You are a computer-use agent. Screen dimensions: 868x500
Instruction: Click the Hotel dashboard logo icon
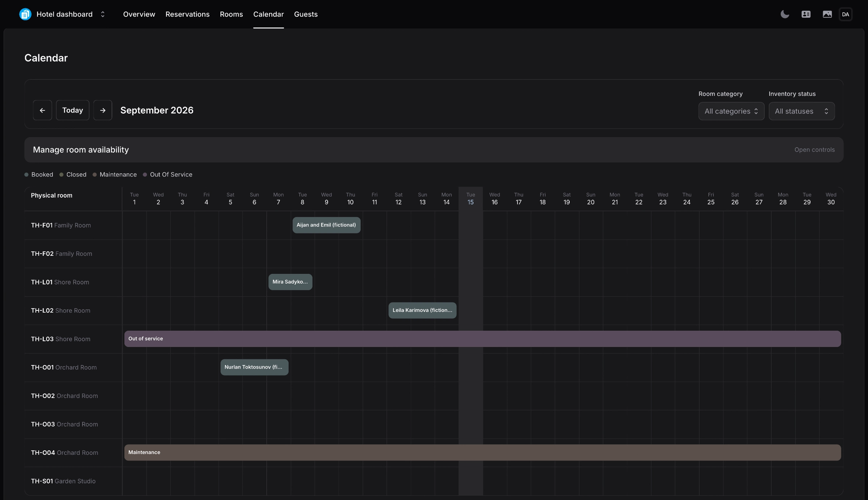coord(25,14)
